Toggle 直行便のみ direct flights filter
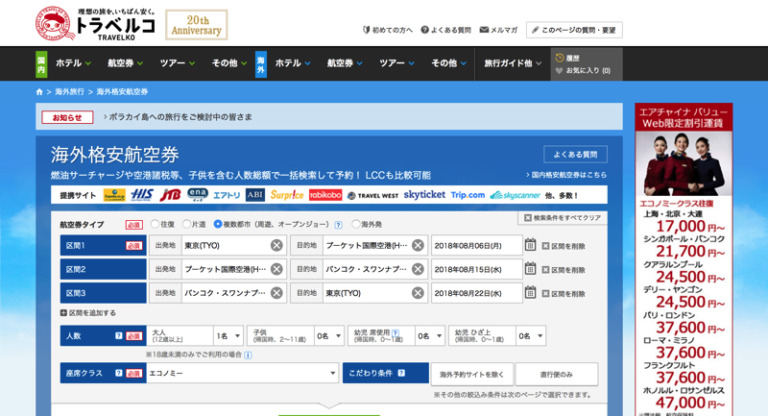Screen dimensions: 768x416 tap(556, 374)
